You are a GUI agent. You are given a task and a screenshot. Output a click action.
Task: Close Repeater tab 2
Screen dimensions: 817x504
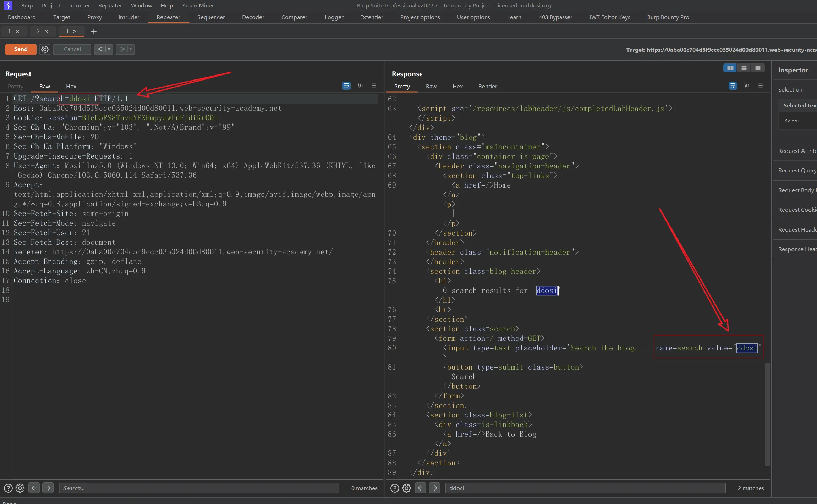tap(46, 31)
